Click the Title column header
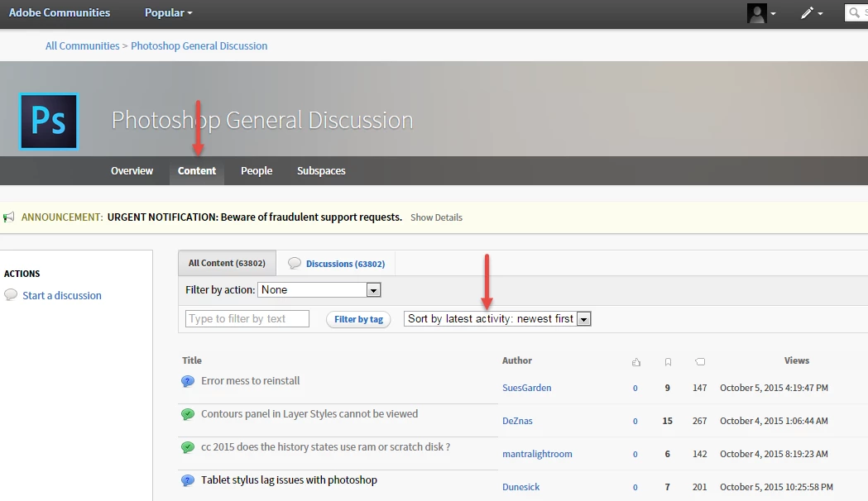This screenshot has width=868, height=501. coord(192,360)
